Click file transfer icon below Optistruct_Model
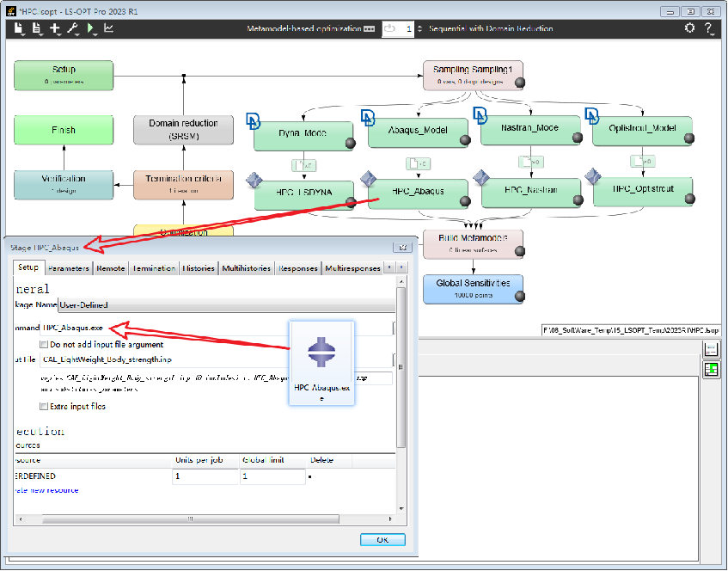 643,161
